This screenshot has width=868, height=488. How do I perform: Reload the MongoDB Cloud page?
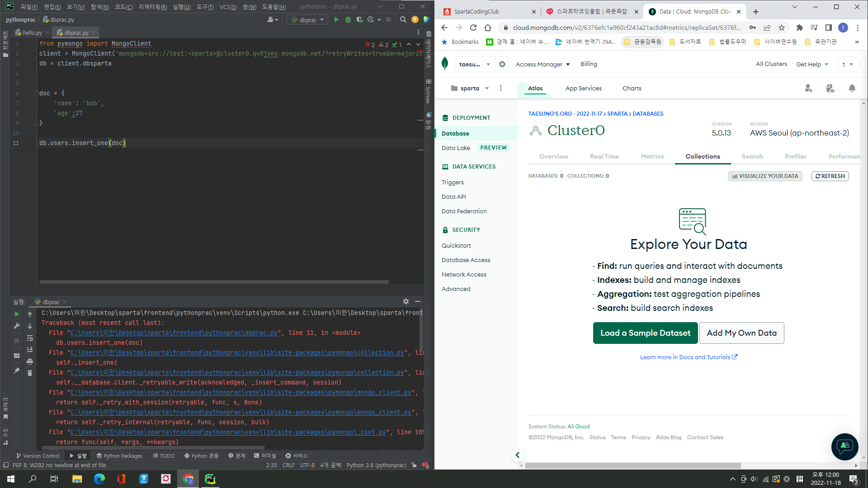tap(473, 28)
